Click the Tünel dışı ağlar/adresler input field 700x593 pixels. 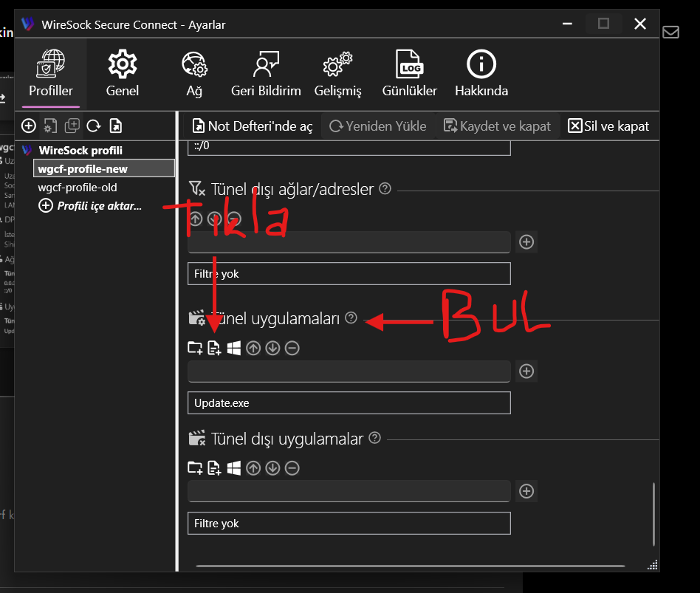point(349,242)
